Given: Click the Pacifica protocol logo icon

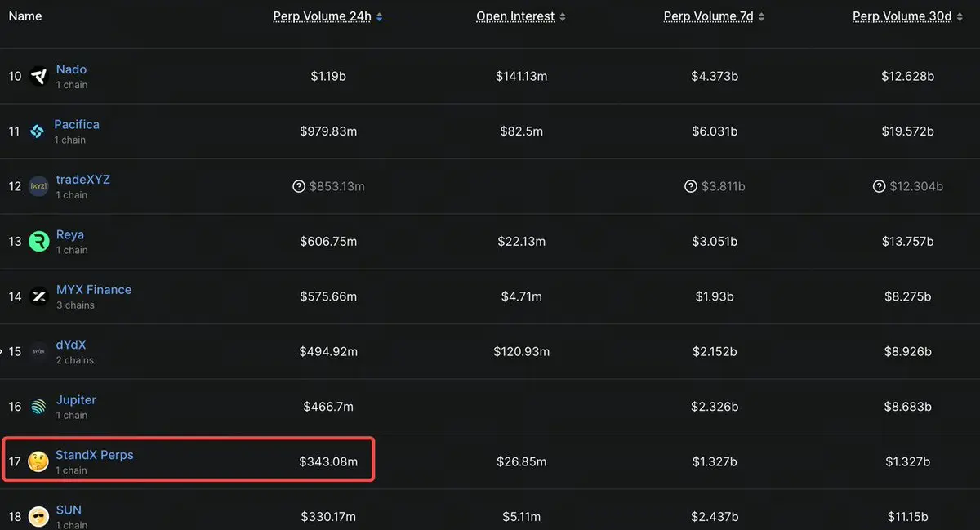Looking at the screenshot, I should click(x=37, y=131).
